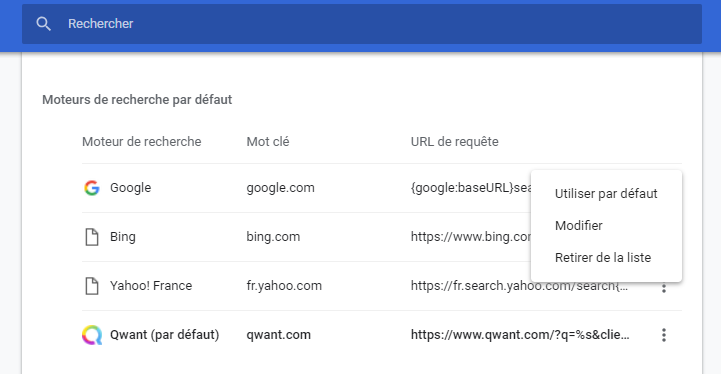Click the Qwant (par défaut) entry
This screenshot has height=374, width=721.
click(165, 335)
